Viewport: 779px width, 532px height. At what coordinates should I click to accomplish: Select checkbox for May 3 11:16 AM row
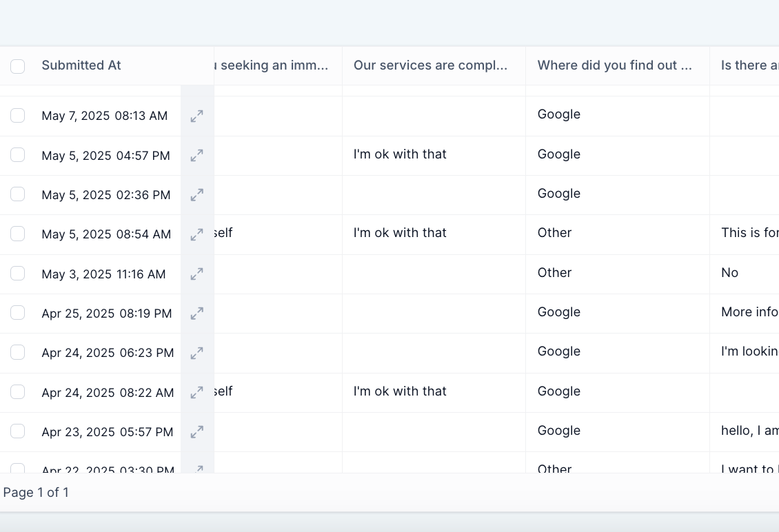tap(18, 274)
